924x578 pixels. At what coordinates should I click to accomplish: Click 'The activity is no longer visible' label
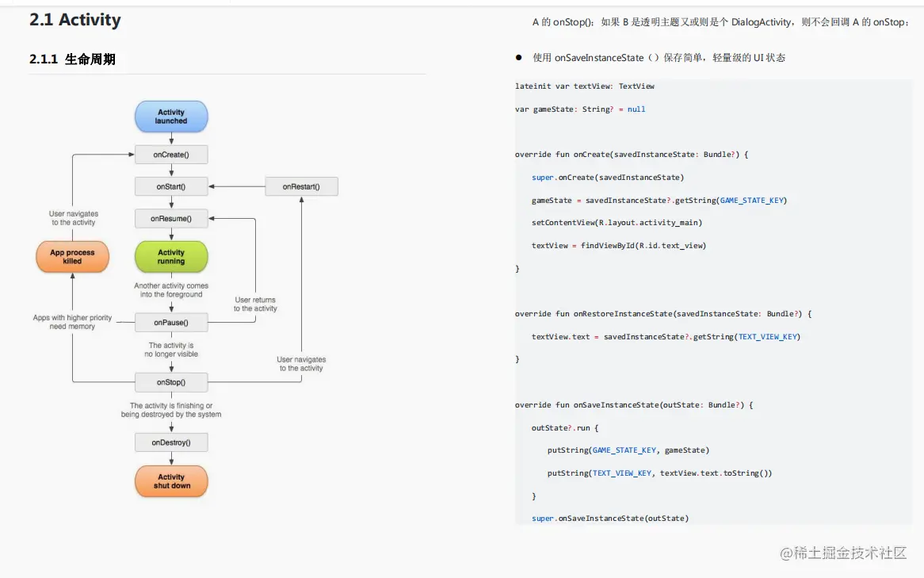click(x=171, y=350)
